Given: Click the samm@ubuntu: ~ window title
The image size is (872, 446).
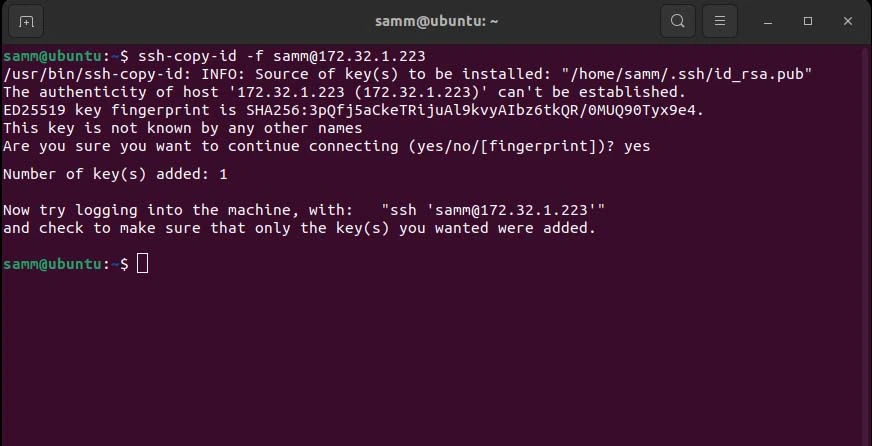Looking at the screenshot, I should pos(437,22).
